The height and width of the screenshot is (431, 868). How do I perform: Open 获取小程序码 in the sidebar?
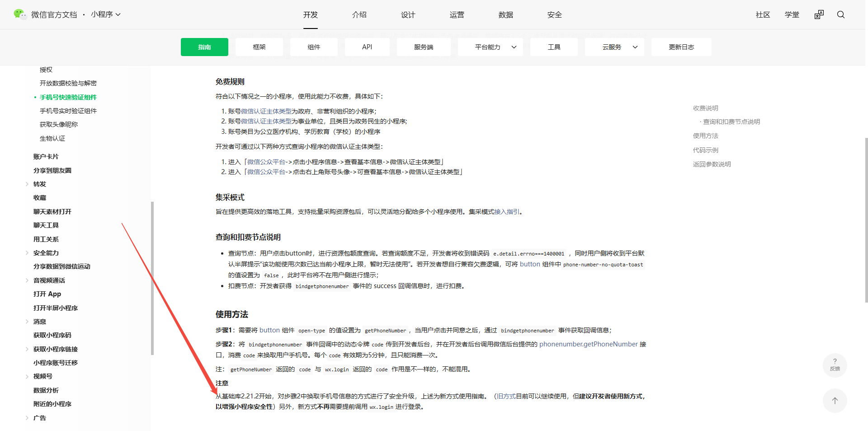[x=52, y=335]
